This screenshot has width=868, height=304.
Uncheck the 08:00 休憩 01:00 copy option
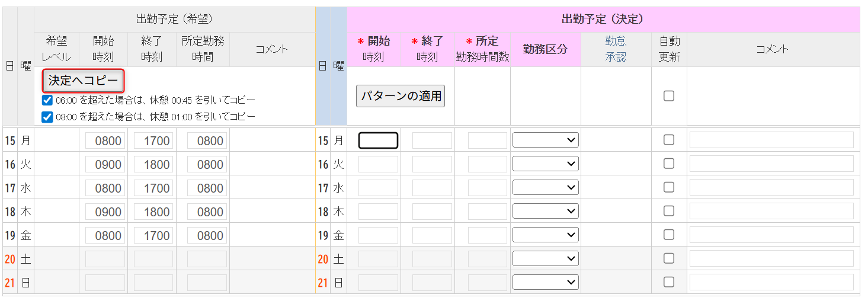(x=47, y=117)
